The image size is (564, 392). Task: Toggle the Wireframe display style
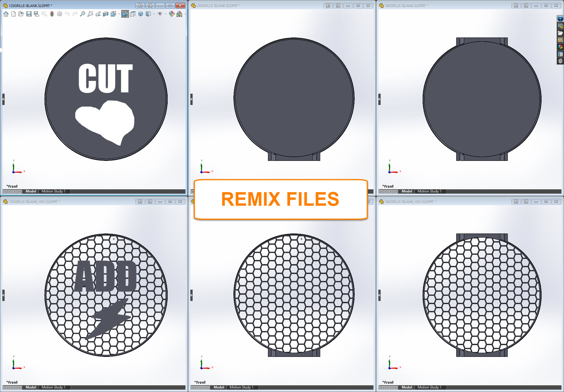[x=133, y=14]
